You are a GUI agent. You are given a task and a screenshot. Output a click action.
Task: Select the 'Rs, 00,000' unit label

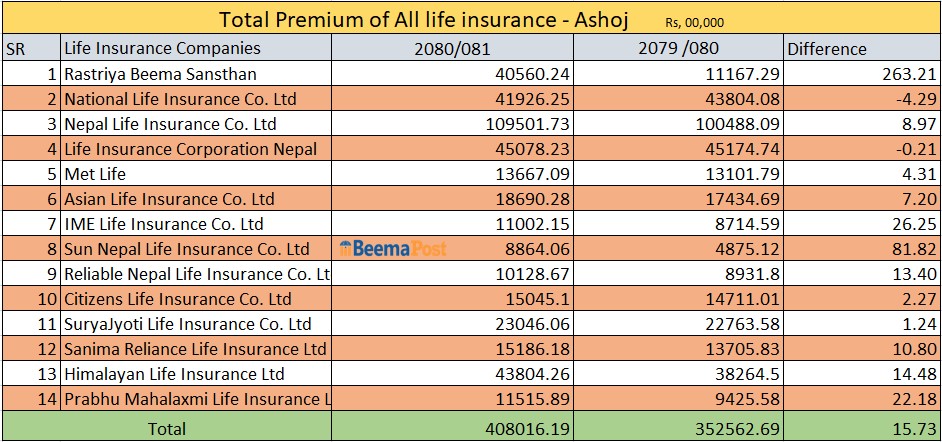pyautogui.click(x=693, y=22)
